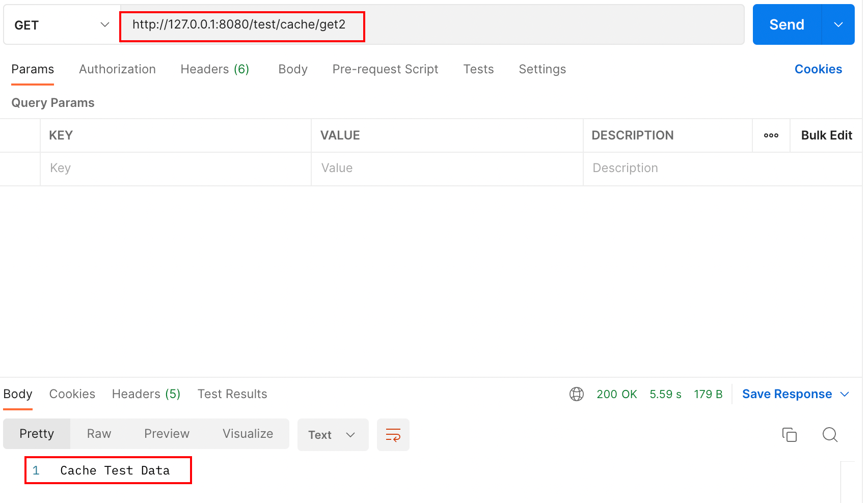Open the Authorization tab

tap(117, 69)
